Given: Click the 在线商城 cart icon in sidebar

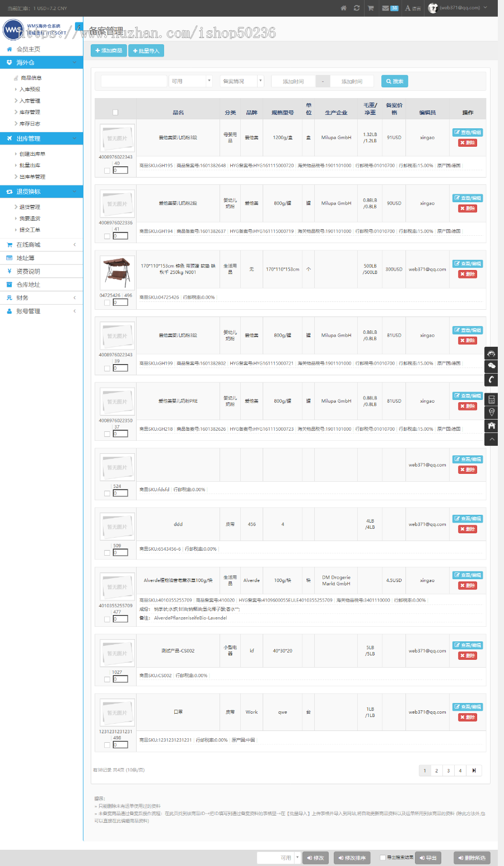Looking at the screenshot, I should coord(10,245).
